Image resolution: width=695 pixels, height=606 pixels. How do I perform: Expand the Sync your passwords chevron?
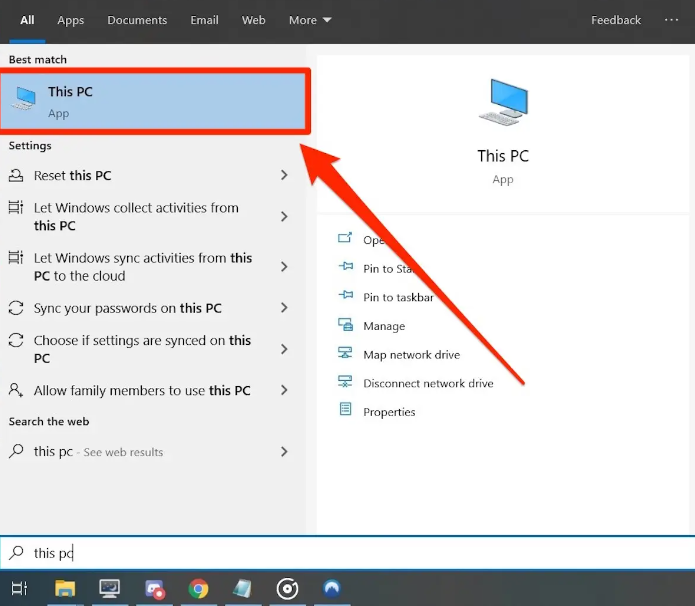click(x=284, y=308)
